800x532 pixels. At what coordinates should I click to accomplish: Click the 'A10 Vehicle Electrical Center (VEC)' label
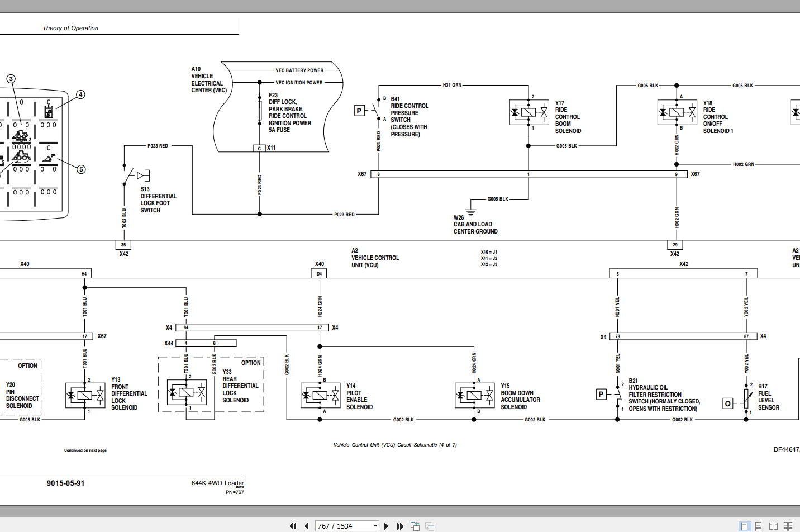pos(209,79)
